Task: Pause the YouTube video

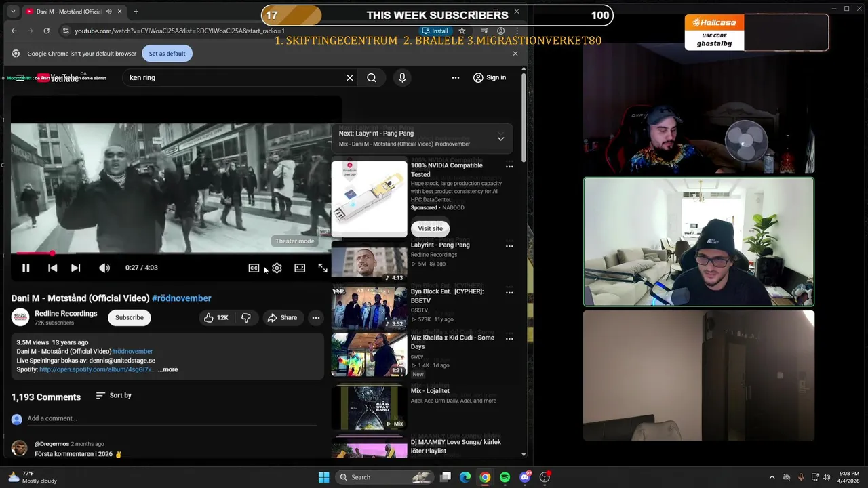Action: [x=26, y=268]
